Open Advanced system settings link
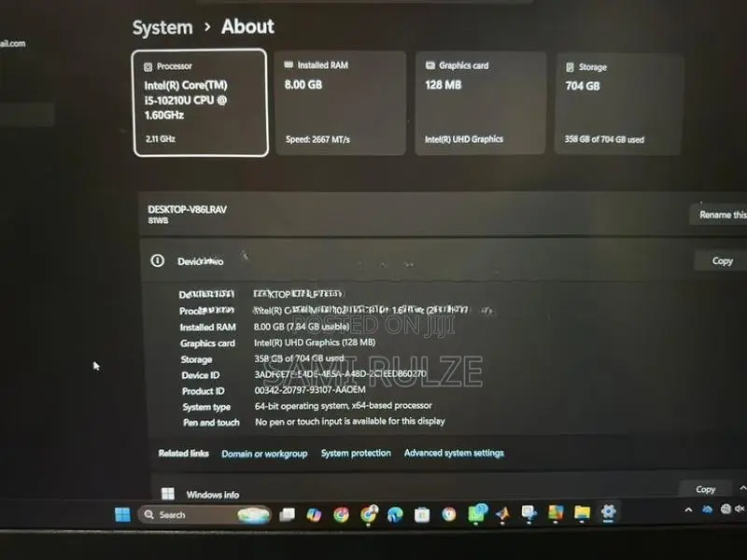Screen dimensions: 747x560 tap(454, 453)
